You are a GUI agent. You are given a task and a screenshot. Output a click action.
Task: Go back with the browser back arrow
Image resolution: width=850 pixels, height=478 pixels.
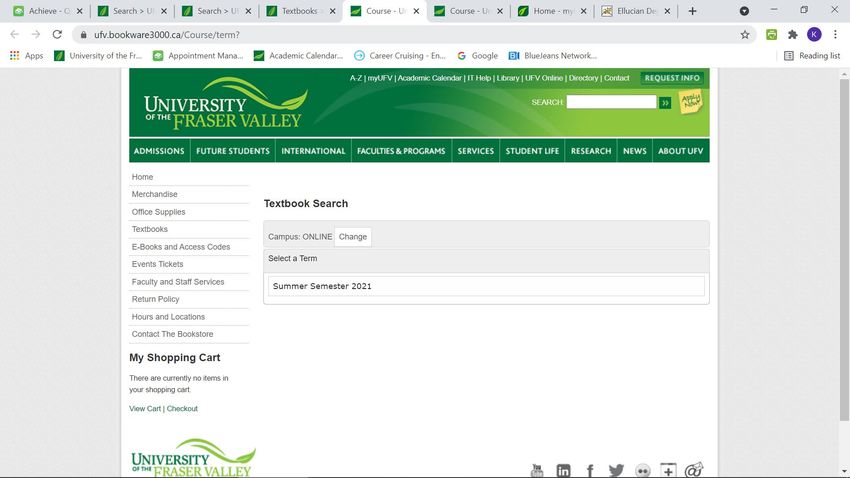pos(15,35)
